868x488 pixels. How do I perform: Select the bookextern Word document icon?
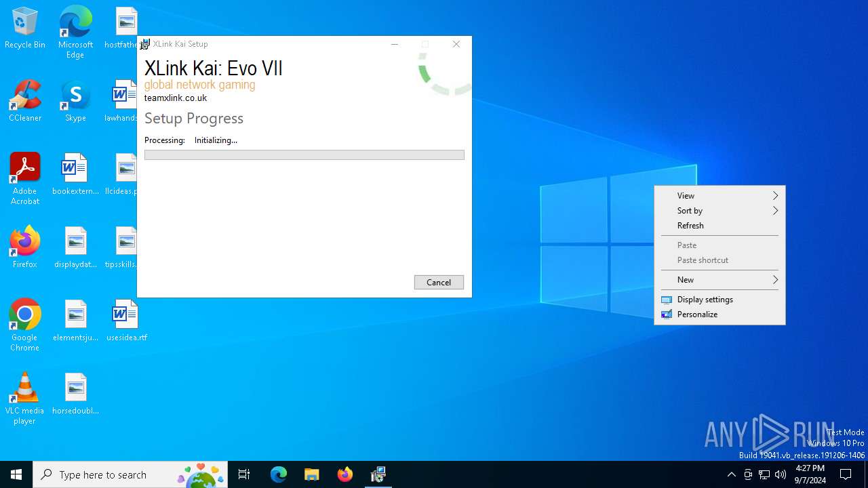pyautogui.click(x=75, y=175)
